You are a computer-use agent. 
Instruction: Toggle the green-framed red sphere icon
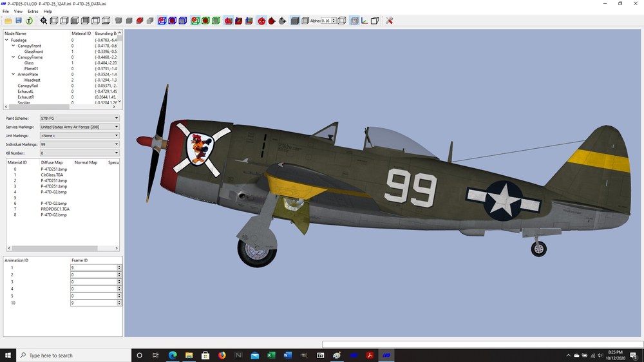205,21
